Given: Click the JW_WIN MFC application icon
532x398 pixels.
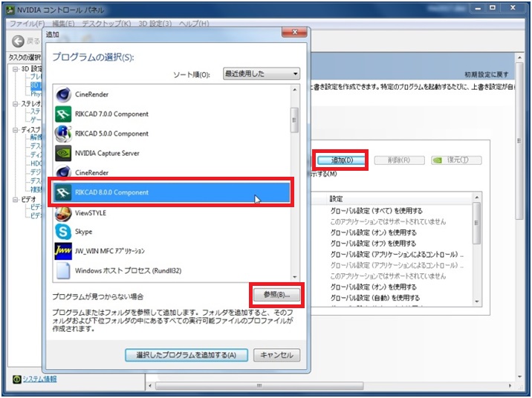Looking at the screenshot, I should [63, 251].
